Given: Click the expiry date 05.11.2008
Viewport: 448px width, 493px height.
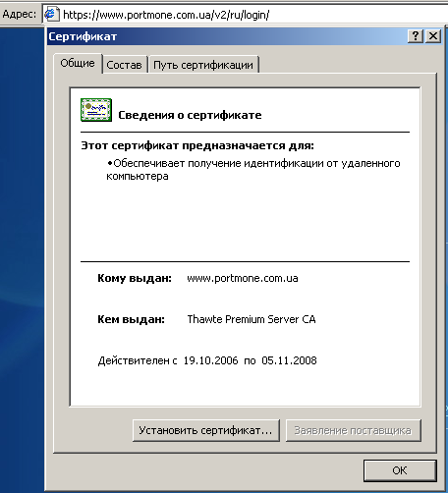Looking at the screenshot, I should (x=289, y=360).
